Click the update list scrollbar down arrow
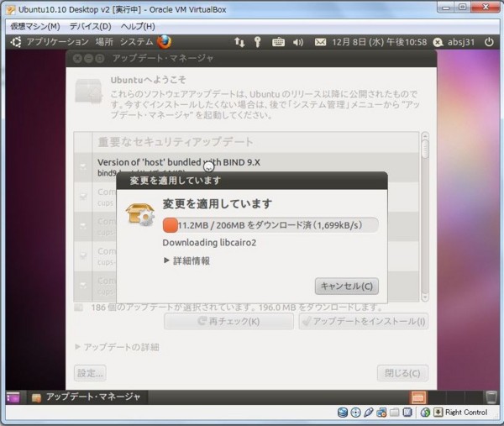Viewport: 504px width, 426px height. click(425, 297)
